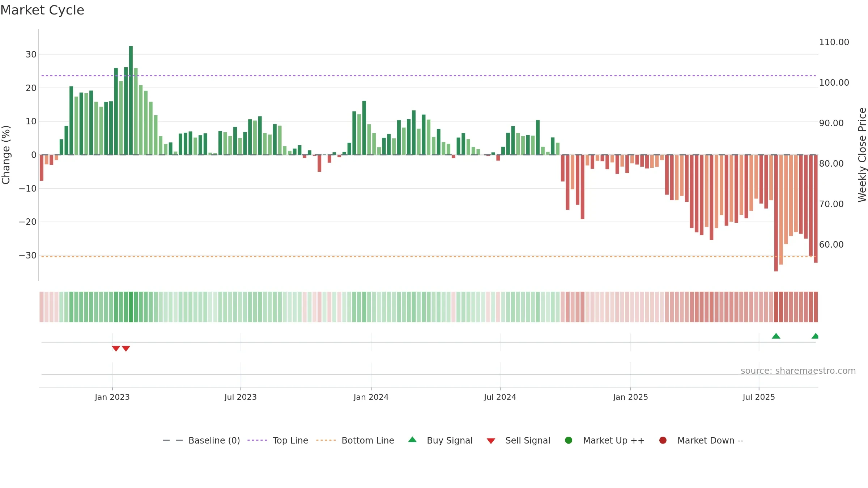Viewport: 868px width, 488px height.
Task: Click the Bottom Line orange dotted legend marker
Action: coord(326,440)
